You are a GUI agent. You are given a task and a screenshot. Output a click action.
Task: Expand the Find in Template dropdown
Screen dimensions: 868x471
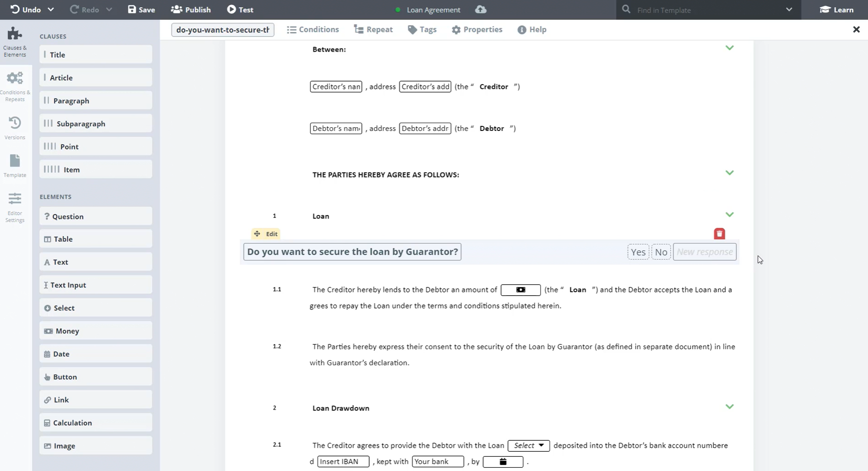click(789, 10)
